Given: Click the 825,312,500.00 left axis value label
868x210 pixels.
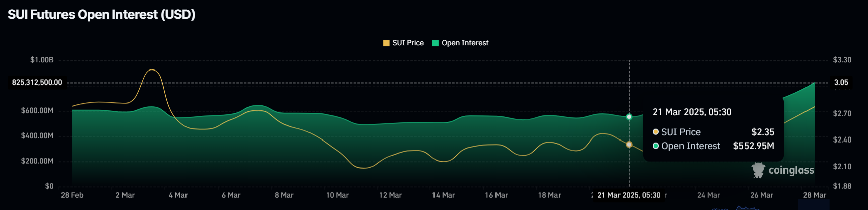Looking at the screenshot, I should tap(37, 82).
